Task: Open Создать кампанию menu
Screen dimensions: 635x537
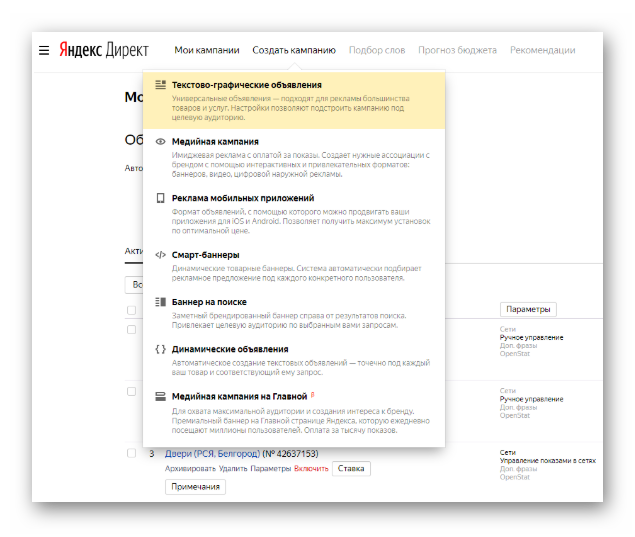Action: pyautogui.click(x=294, y=50)
